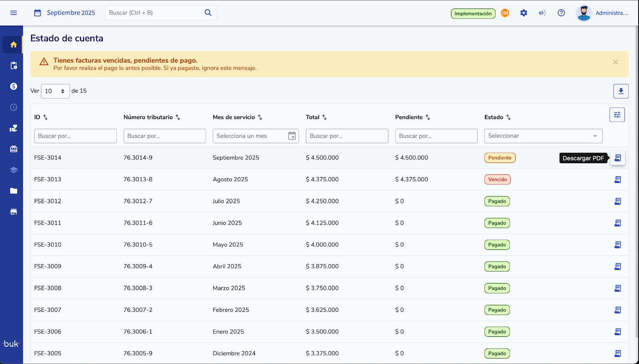Screen dimensions: 639x364
Task: Click the clock icon in sidebar
Action: [14, 107]
